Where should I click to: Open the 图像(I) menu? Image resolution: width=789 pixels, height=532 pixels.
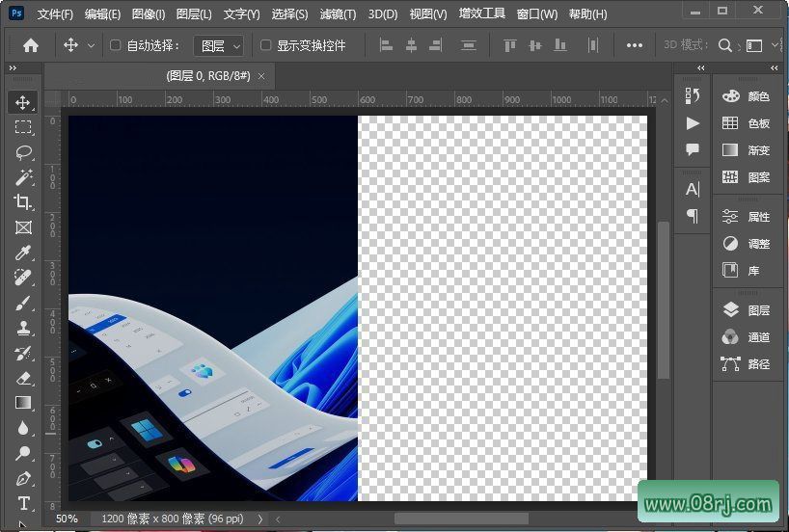click(149, 14)
